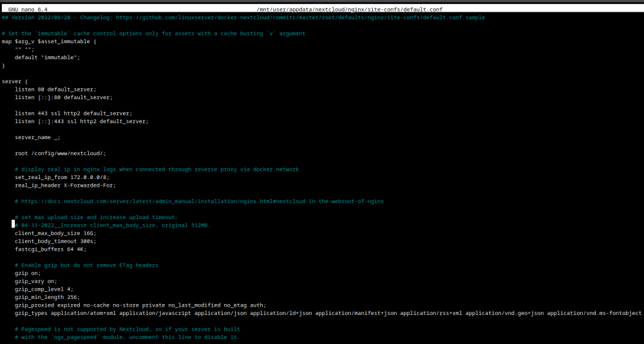Click the 'gzip on;' line
This screenshot has height=344, width=644.
pyautogui.click(x=28, y=273)
